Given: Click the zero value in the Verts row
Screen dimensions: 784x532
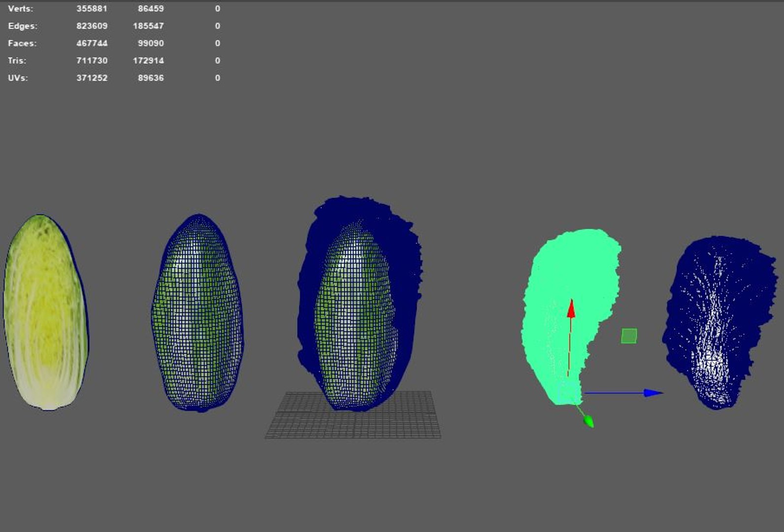Looking at the screenshot, I should 218,9.
